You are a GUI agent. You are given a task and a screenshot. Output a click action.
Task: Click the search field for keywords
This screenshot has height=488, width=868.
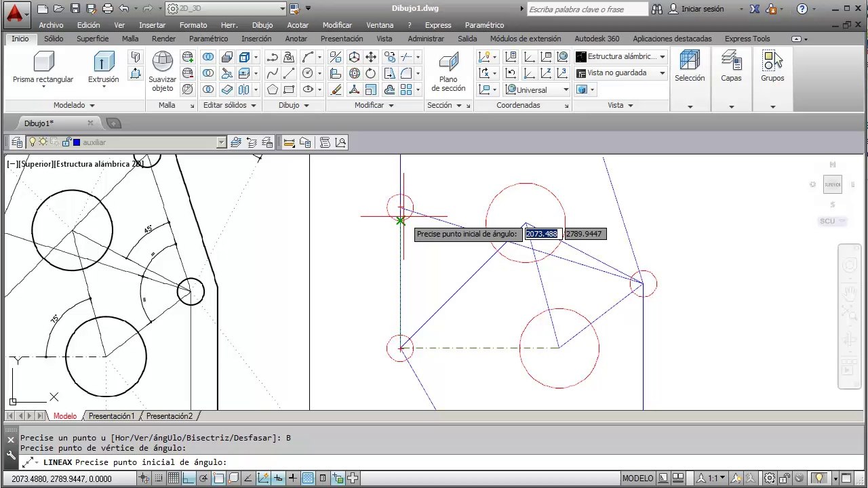point(587,9)
